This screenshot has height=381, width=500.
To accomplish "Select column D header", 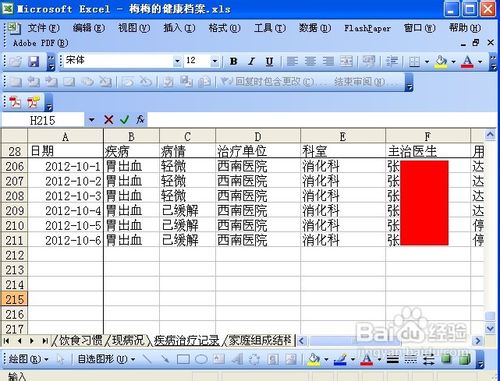I will [258, 136].
